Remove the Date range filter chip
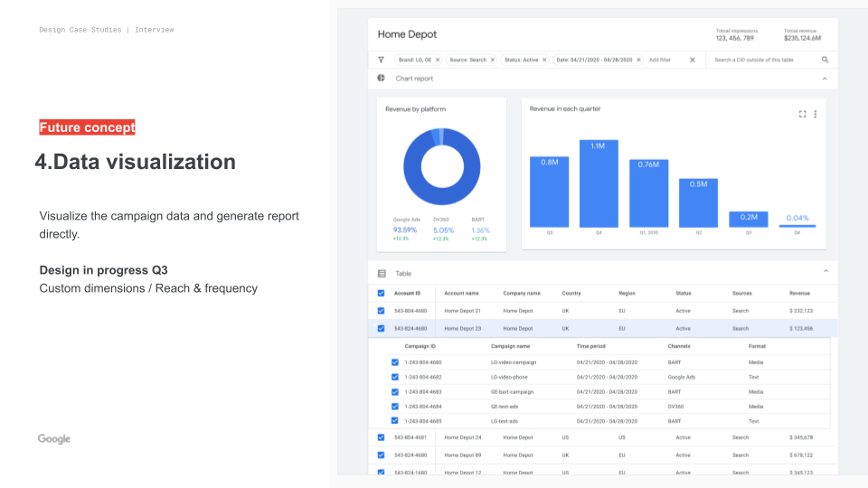 coord(638,60)
